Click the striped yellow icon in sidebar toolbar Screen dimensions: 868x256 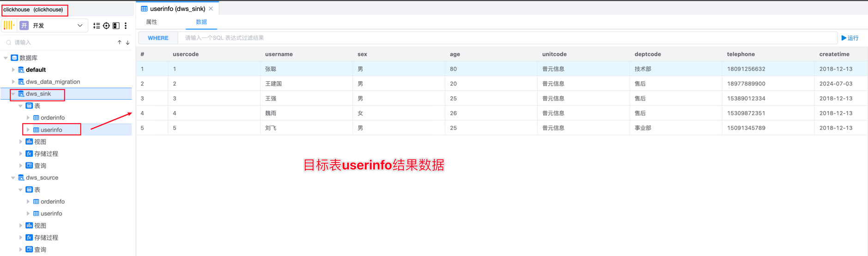point(9,25)
